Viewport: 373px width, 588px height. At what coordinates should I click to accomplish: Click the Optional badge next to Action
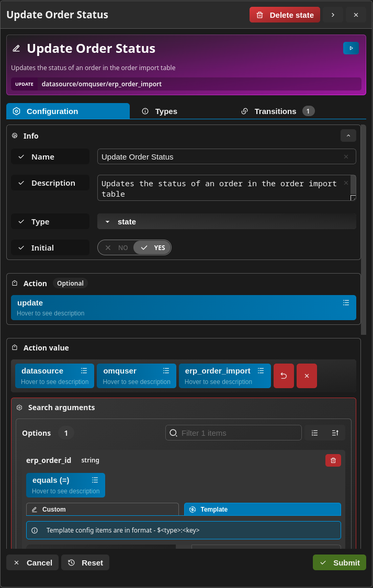pos(70,283)
